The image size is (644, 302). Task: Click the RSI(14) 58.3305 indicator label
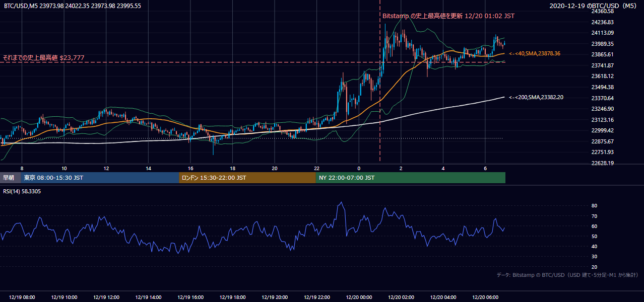[x=23, y=191]
